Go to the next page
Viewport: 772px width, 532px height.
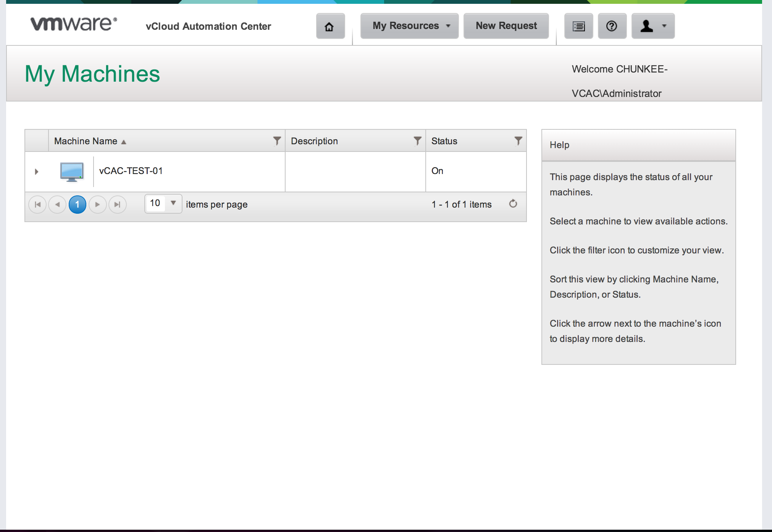click(x=97, y=205)
